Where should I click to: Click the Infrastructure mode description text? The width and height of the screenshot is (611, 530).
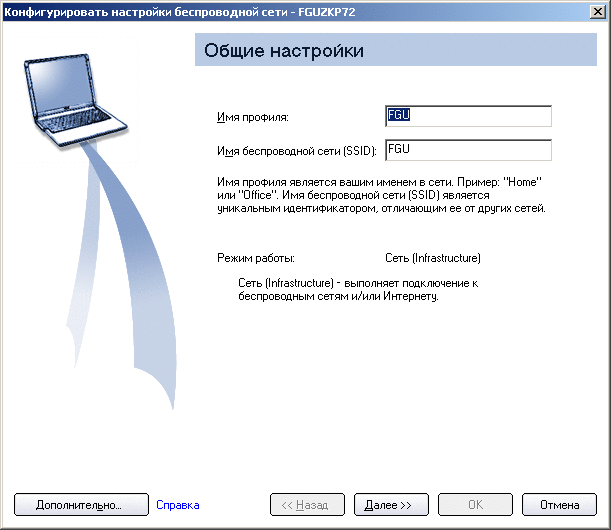358,290
